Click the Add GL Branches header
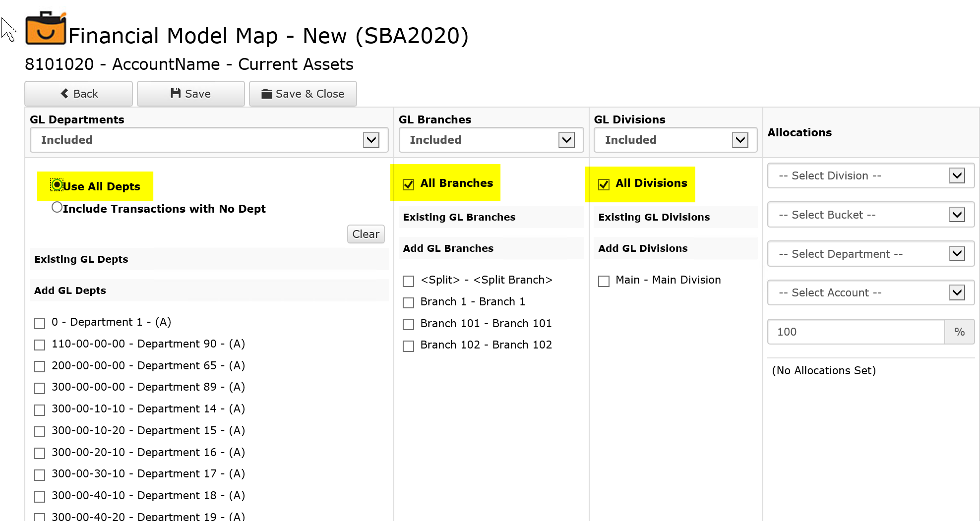Viewport: 980px width, 521px height. [x=491, y=248]
